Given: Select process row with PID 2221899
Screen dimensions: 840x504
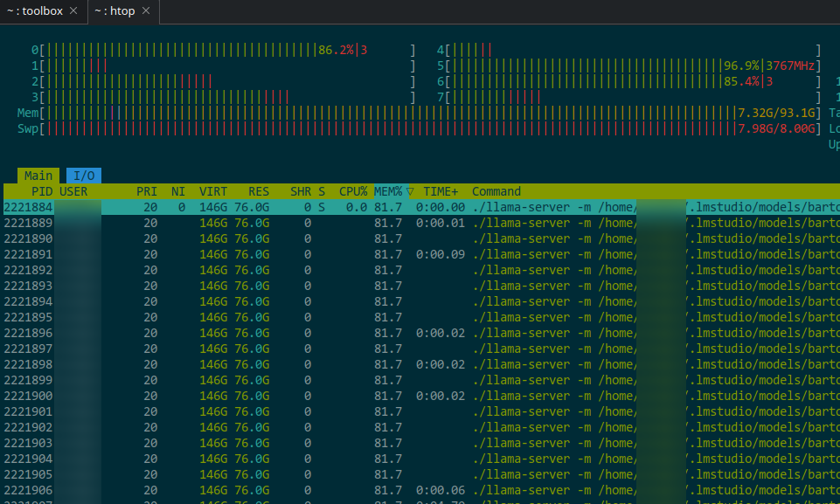Looking at the screenshot, I should coord(421,380).
